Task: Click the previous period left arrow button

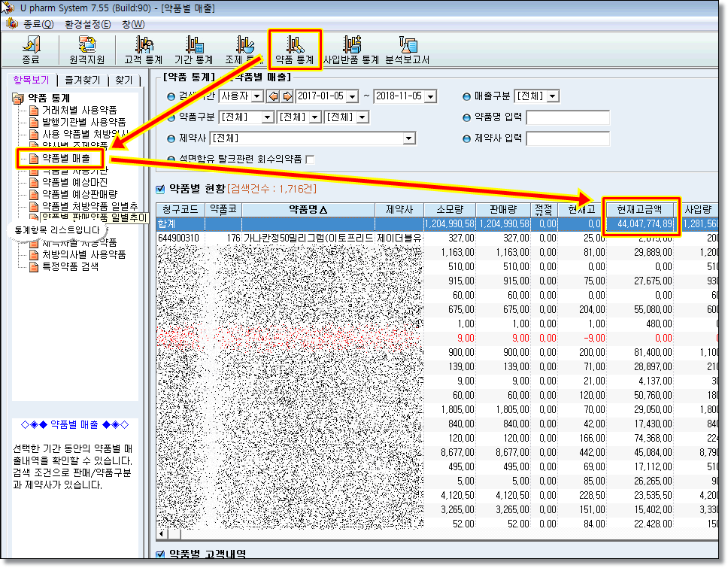Action: (274, 96)
